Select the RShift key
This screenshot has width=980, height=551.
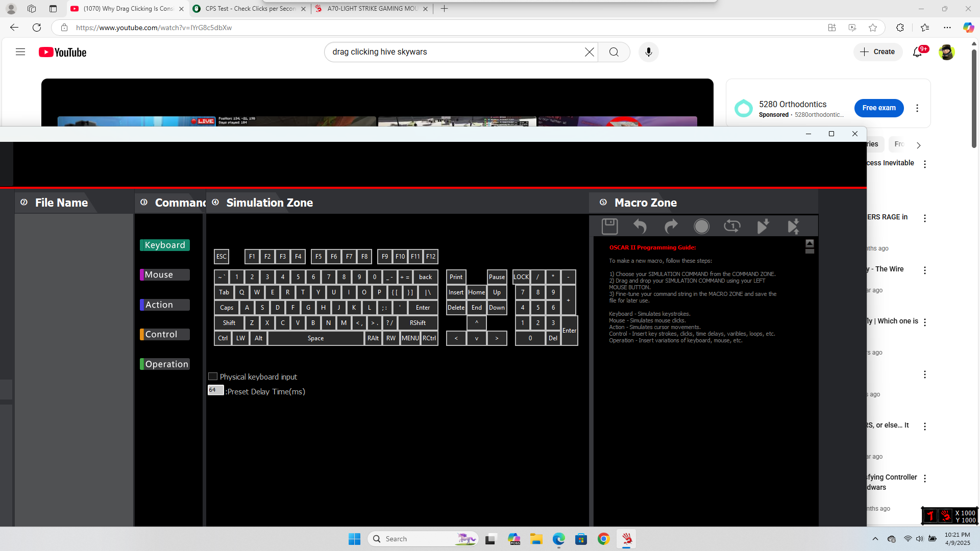coord(418,323)
